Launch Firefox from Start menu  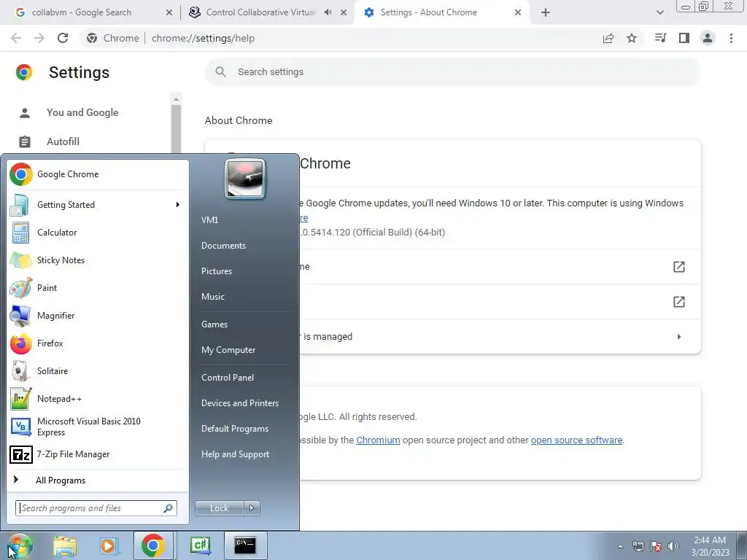pyautogui.click(x=98, y=343)
